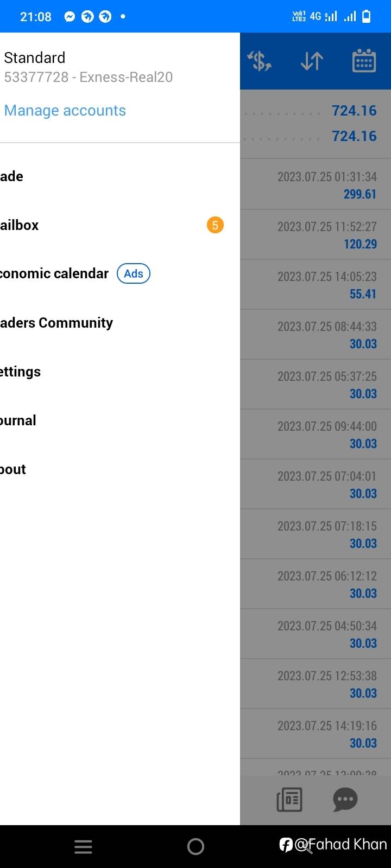
Task: Open Journal from the side menu
Action: click(119, 420)
